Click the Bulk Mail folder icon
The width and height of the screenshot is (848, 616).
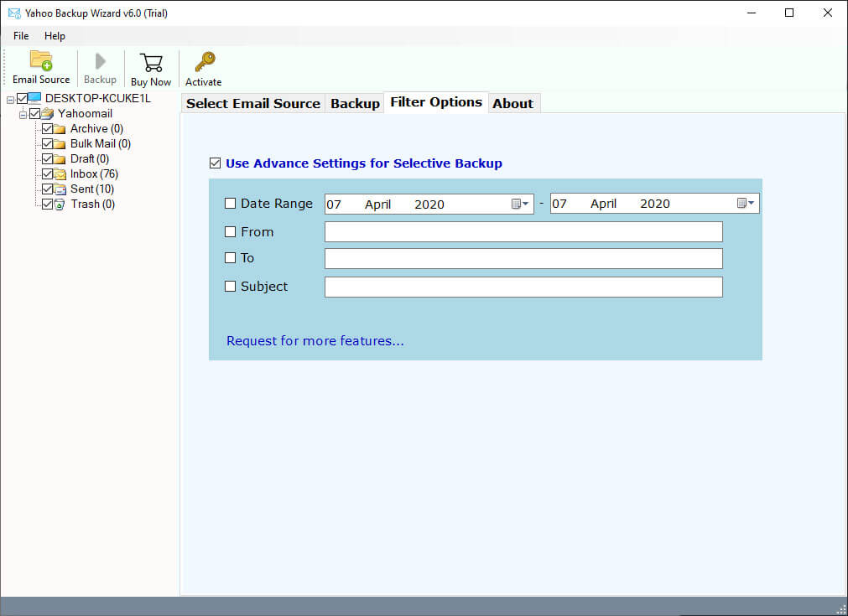(x=60, y=144)
